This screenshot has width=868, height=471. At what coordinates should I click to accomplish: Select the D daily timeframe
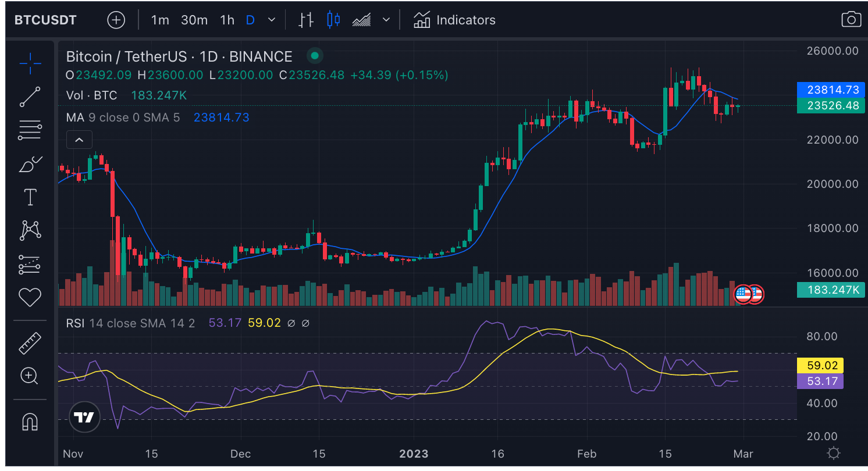pos(250,20)
